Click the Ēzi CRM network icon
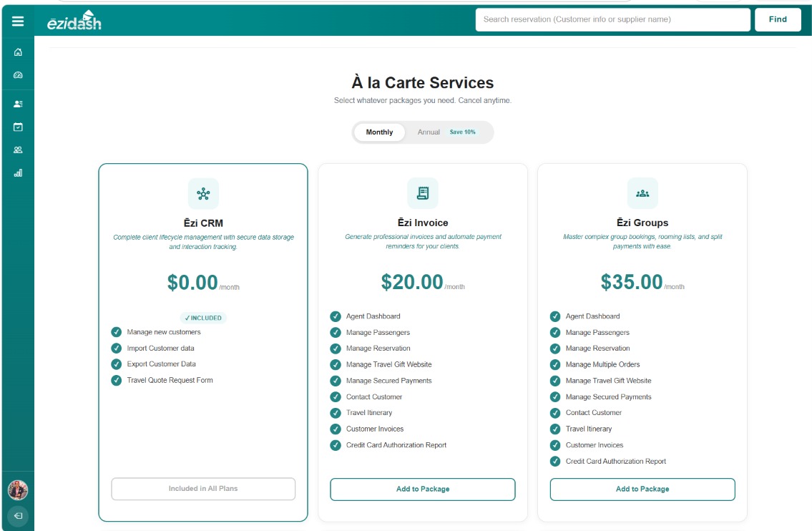Viewport: 812px width, 531px height. click(x=203, y=194)
